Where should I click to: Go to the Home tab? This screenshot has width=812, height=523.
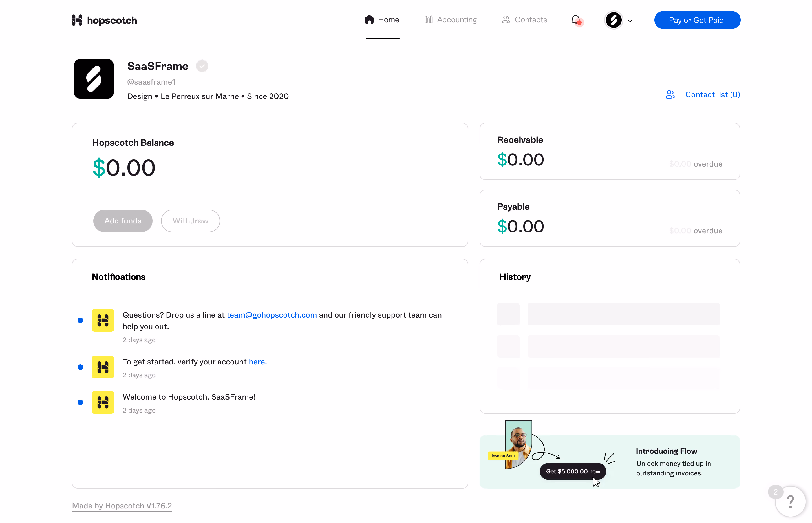[382, 20]
